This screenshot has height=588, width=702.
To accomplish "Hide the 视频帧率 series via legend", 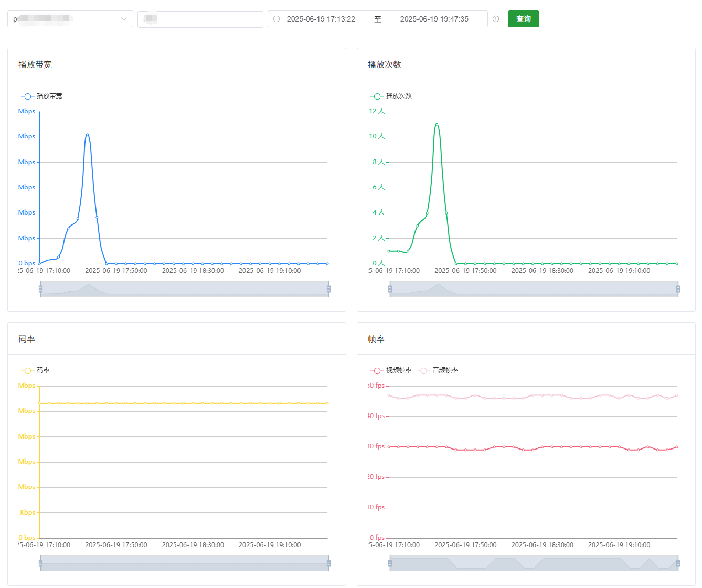I will (391, 370).
